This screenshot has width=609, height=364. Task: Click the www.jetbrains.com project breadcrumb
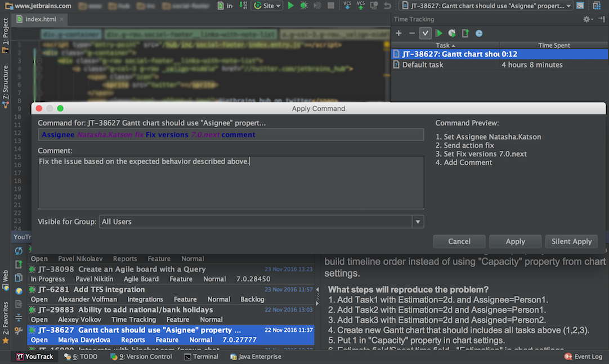tap(38, 6)
